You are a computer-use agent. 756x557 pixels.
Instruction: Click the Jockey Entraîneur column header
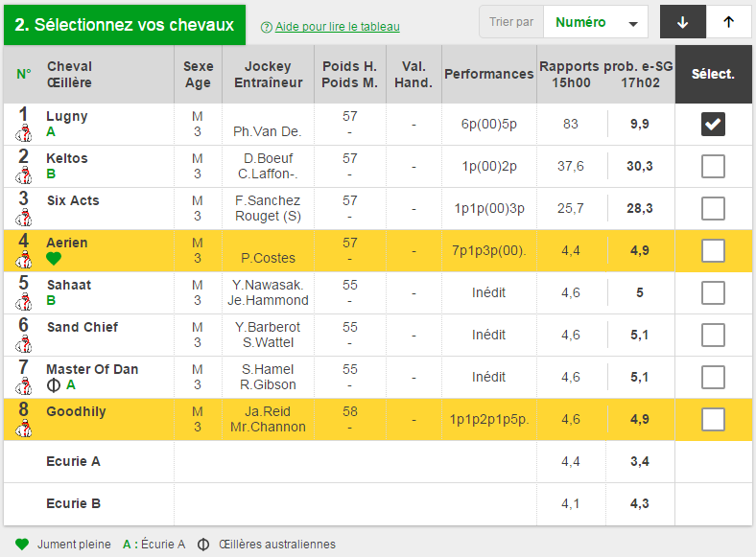(268, 74)
